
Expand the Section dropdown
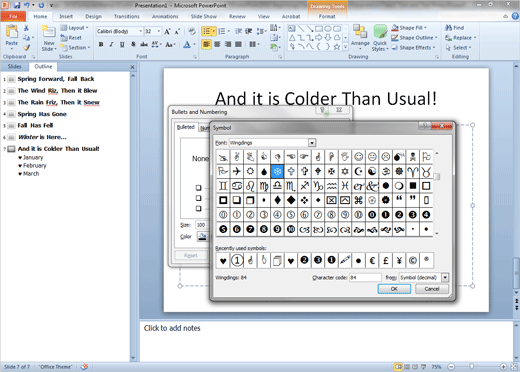click(76, 48)
